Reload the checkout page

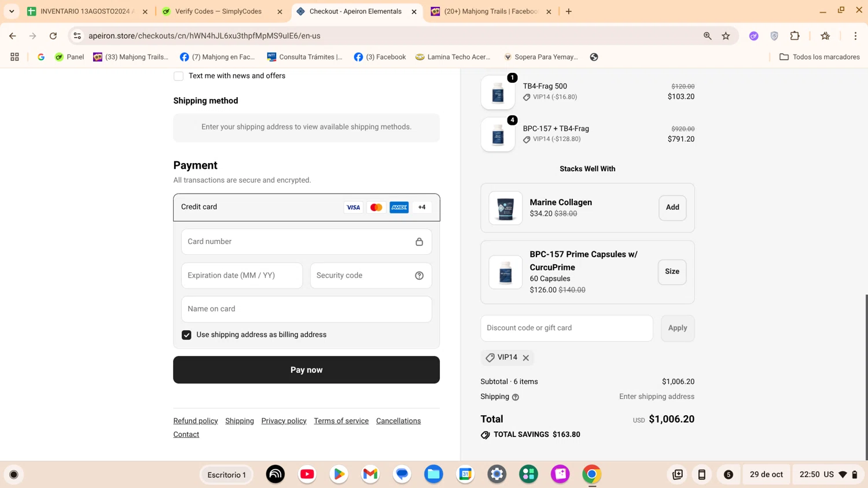(x=53, y=36)
